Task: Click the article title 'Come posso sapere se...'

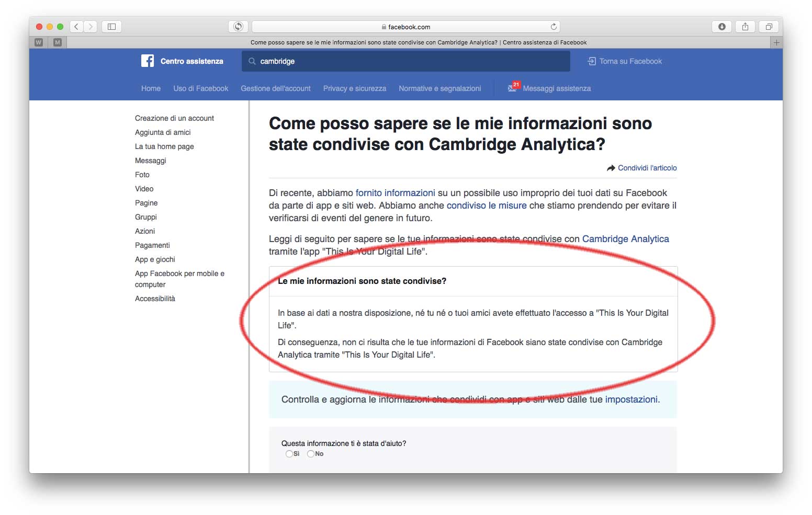Action: pos(460,134)
